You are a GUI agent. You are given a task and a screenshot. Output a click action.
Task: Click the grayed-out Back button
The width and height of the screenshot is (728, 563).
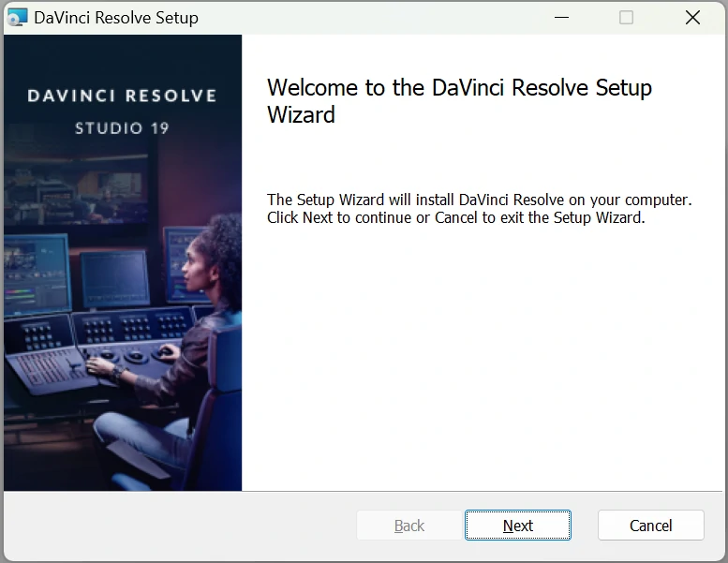tap(409, 526)
